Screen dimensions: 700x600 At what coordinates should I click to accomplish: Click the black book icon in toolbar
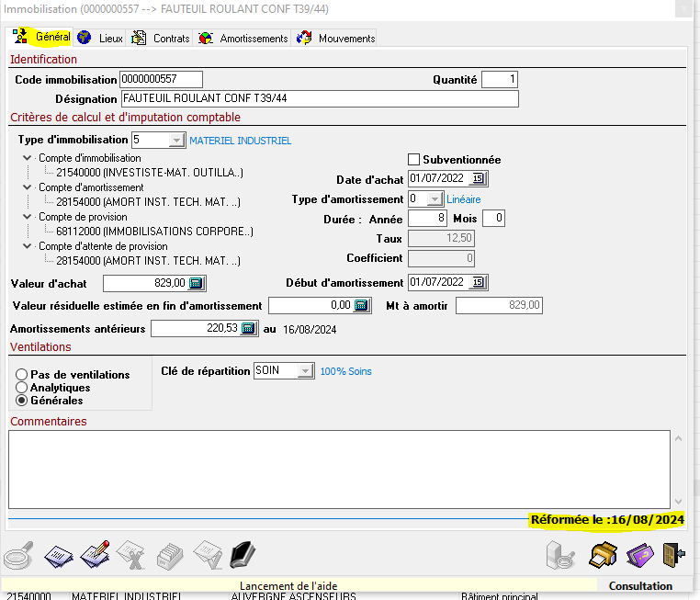click(x=243, y=555)
